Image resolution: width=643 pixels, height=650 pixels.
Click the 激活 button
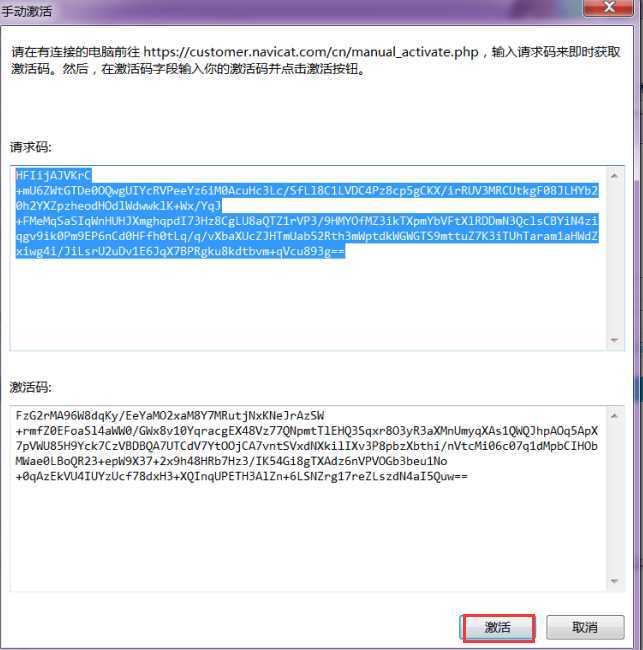498,627
